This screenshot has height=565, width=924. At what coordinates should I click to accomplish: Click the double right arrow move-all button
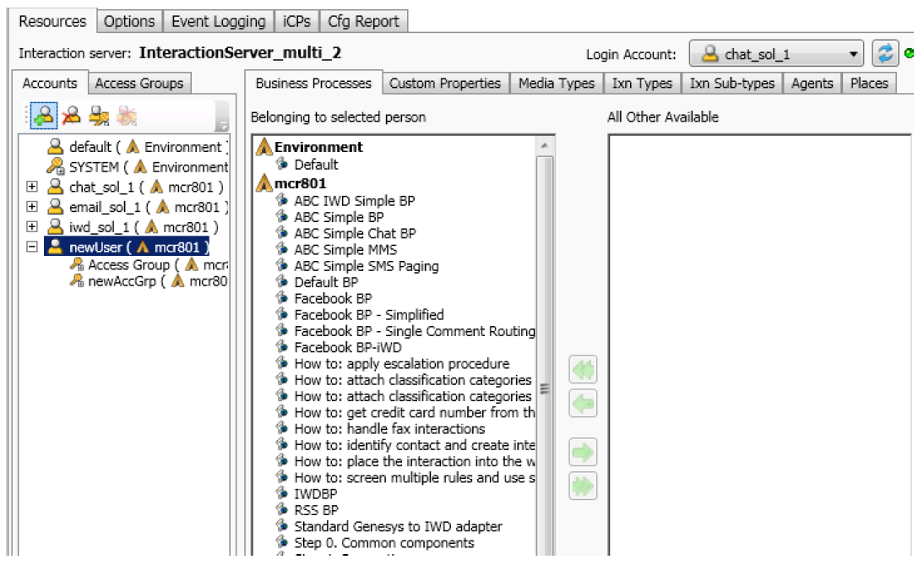pyautogui.click(x=583, y=486)
